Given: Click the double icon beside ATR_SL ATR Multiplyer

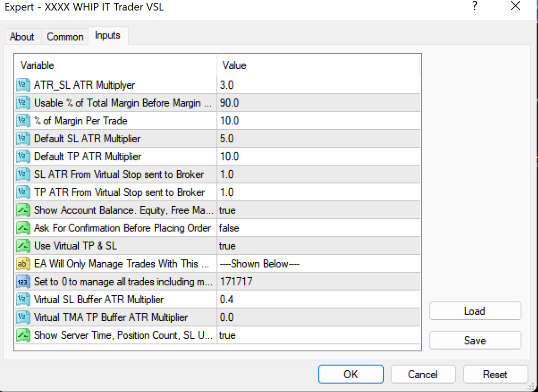Looking at the screenshot, I should pos(23,85).
